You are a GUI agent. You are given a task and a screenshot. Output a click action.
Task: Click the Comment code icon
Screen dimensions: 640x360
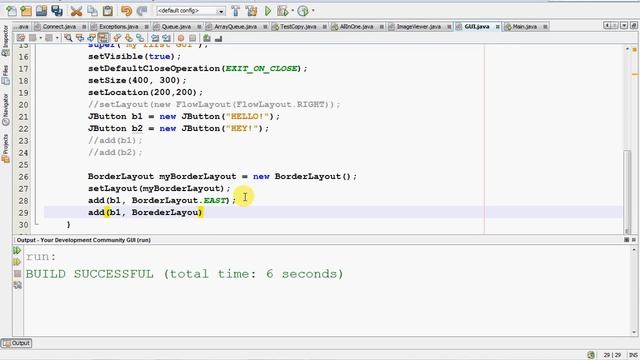point(207,38)
